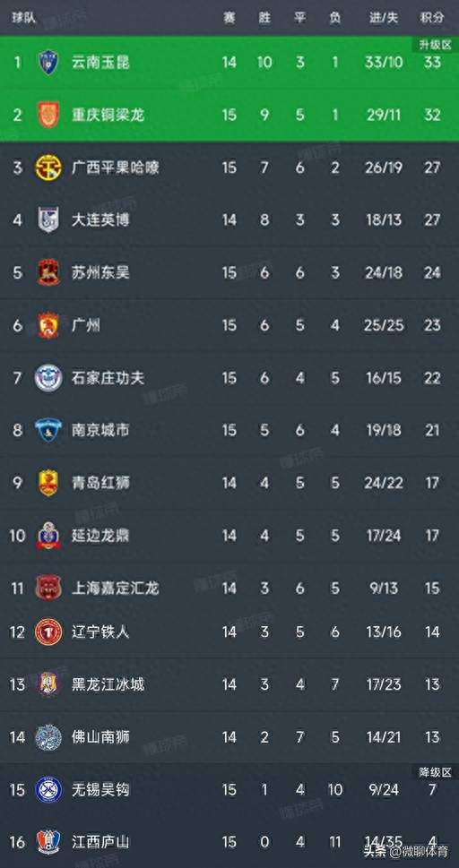Sort by the 积分 points column header
Image resolution: width=459 pixels, height=868 pixels.
point(432,18)
